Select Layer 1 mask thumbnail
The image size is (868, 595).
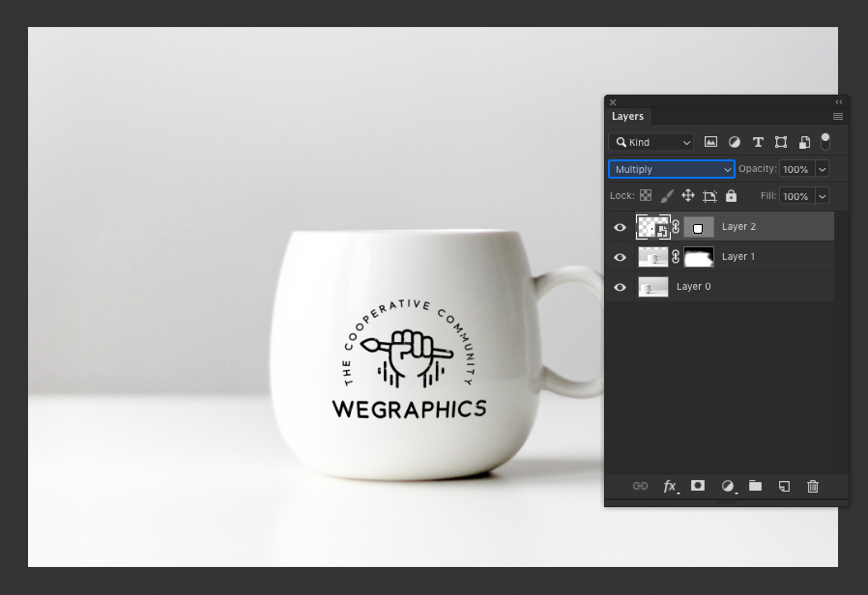[699, 257]
